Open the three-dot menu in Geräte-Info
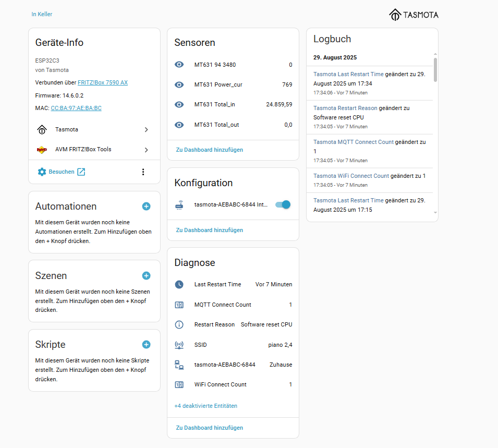Viewport: 498px width, 448px height. coord(143,172)
